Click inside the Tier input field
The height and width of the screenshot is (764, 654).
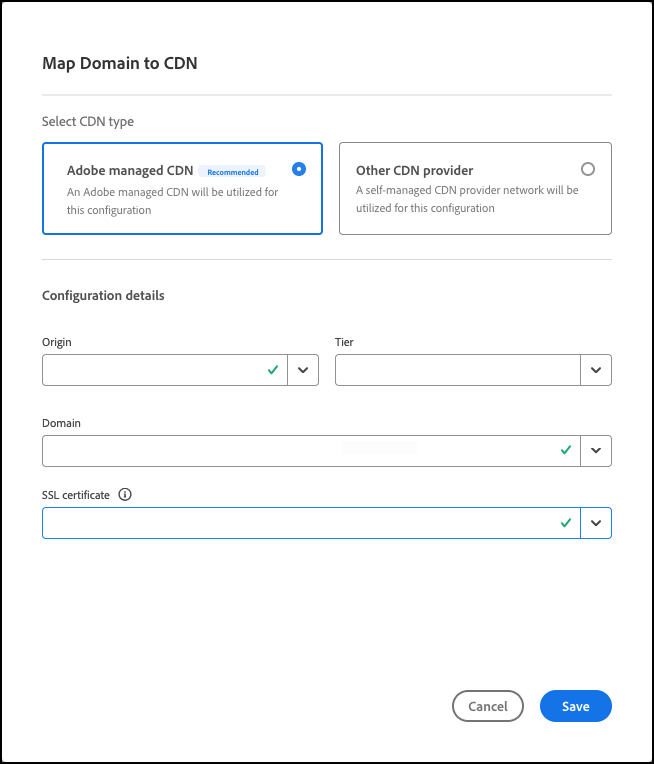tap(457, 370)
